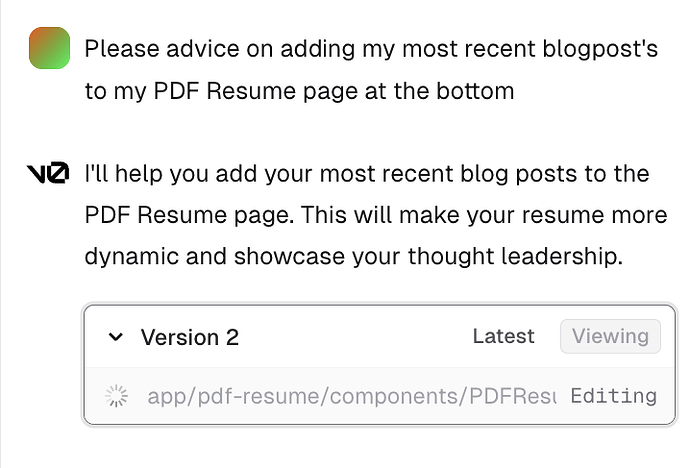Click the word "dynamic" in v0's reply

[x=132, y=256]
